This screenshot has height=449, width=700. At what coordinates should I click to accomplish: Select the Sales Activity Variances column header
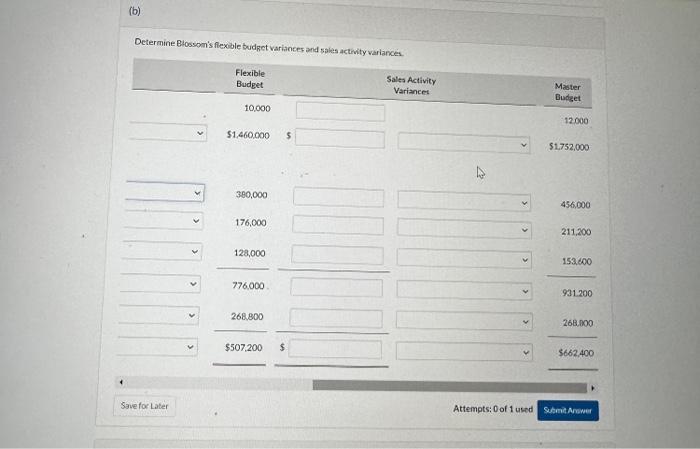(x=411, y=85)
